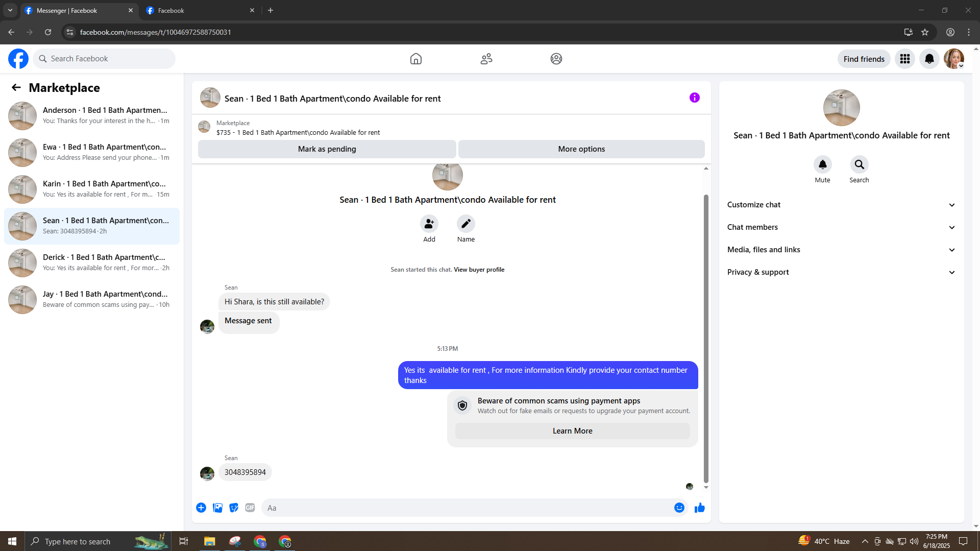Search within the conversation

pyautogui.click(x=860, y=164)
